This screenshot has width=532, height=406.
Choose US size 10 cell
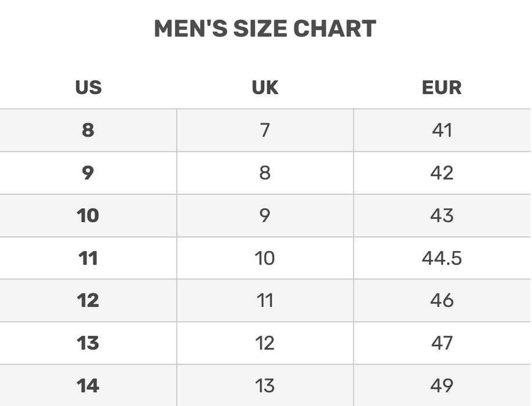[88, 215]
